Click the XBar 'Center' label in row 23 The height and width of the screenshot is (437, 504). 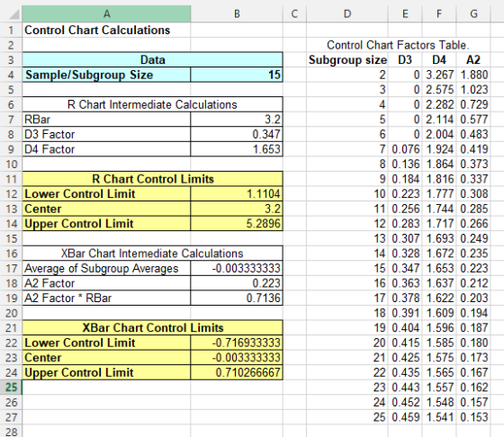[106, 357]
